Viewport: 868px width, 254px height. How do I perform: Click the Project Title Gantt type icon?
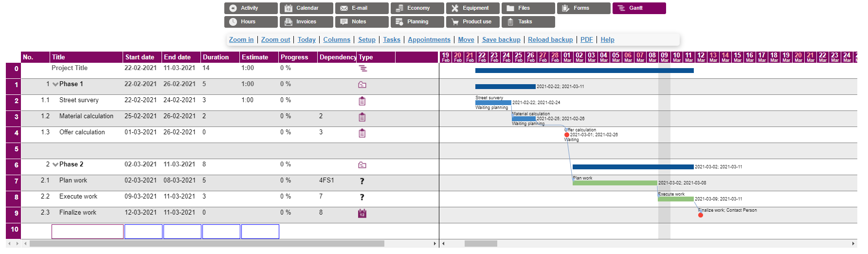(362, 69)
